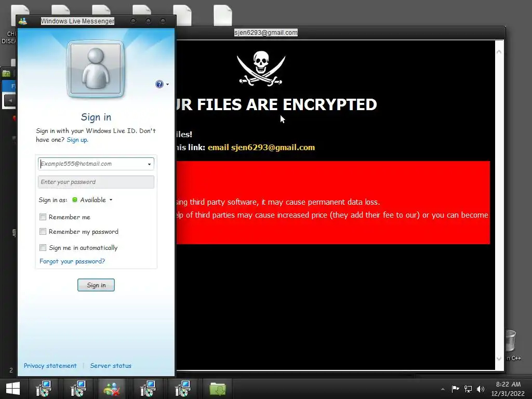Open the Windows Start button
532x399 pixels.
pyautogui.click(x=13, y=389)
